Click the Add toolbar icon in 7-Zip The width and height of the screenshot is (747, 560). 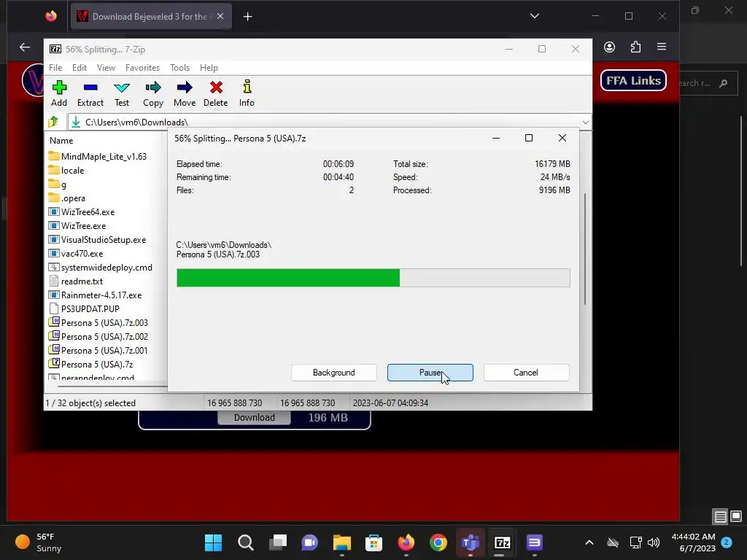[x=59, y=93]
